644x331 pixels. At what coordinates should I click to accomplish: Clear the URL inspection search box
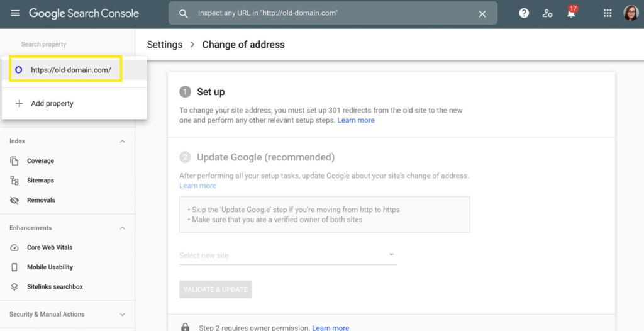point(482,14)
